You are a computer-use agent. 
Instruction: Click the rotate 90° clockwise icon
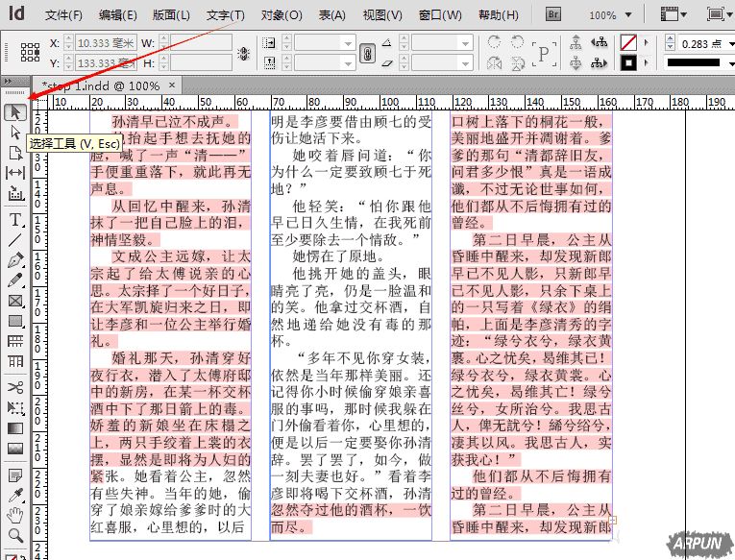click(494, 41)
